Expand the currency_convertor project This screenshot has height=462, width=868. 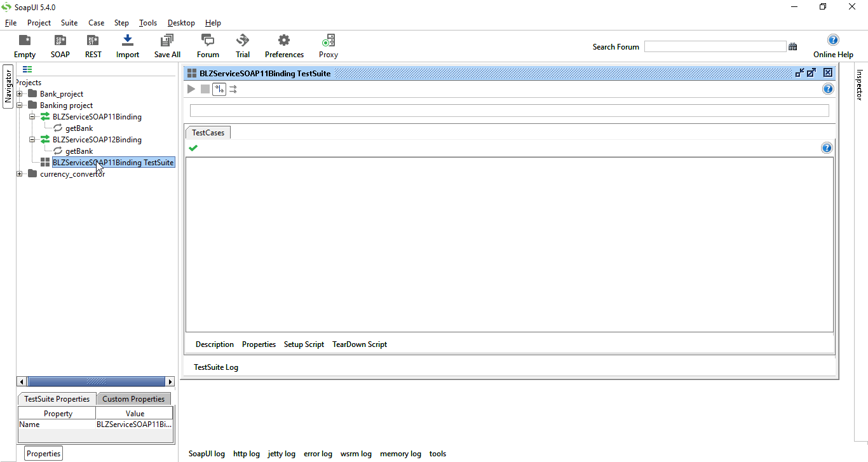click(x=20, y=173)
